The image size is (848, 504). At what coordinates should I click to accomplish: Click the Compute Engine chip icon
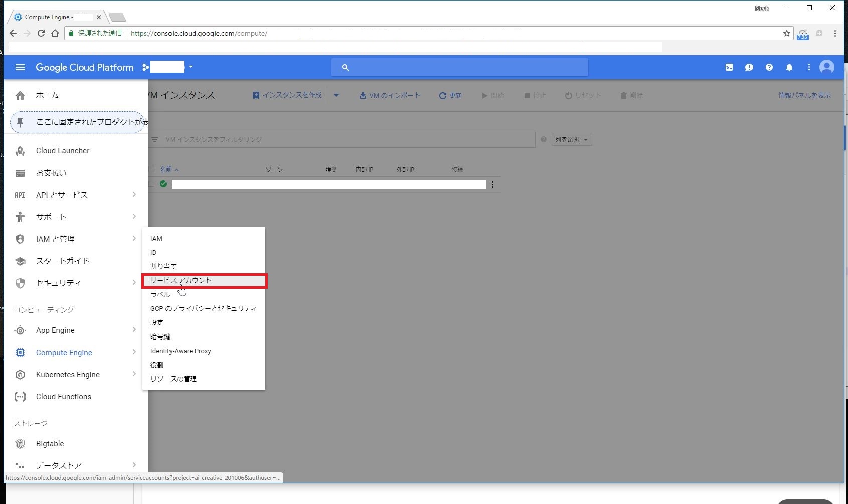point(20,353)
